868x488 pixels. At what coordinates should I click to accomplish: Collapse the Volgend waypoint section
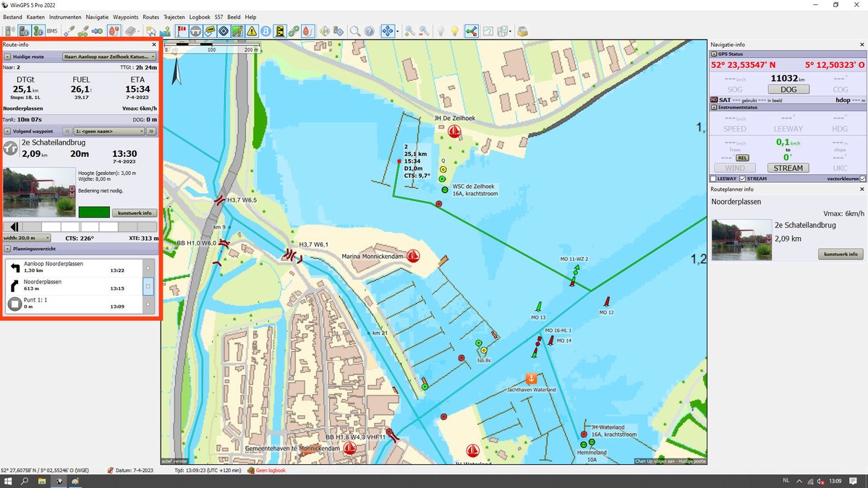click(7, 132)
